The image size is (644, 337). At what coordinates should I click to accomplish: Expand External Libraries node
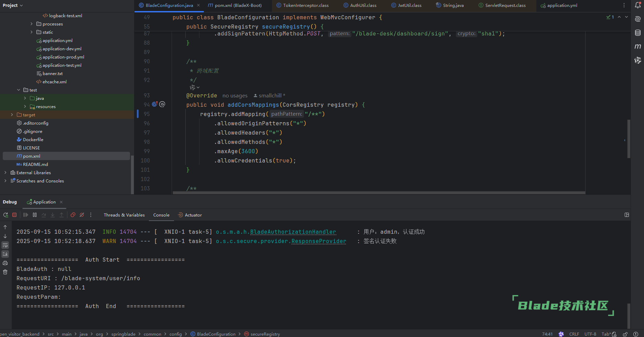pos(6,172)
